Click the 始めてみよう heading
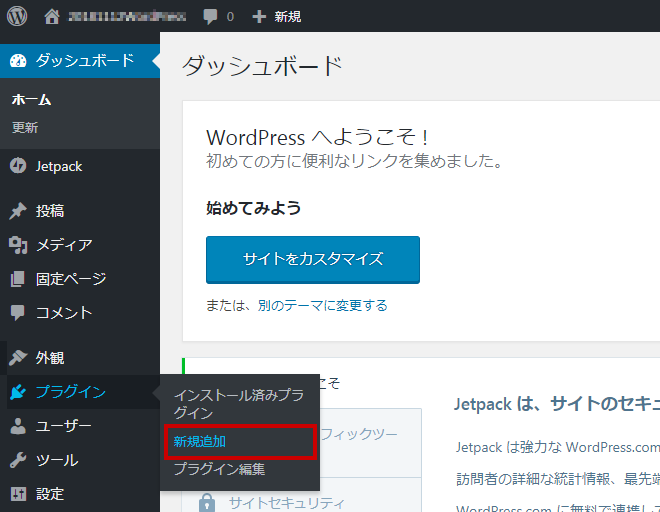The width and height of the screenshot is (660, 512). tap(253, 208)
